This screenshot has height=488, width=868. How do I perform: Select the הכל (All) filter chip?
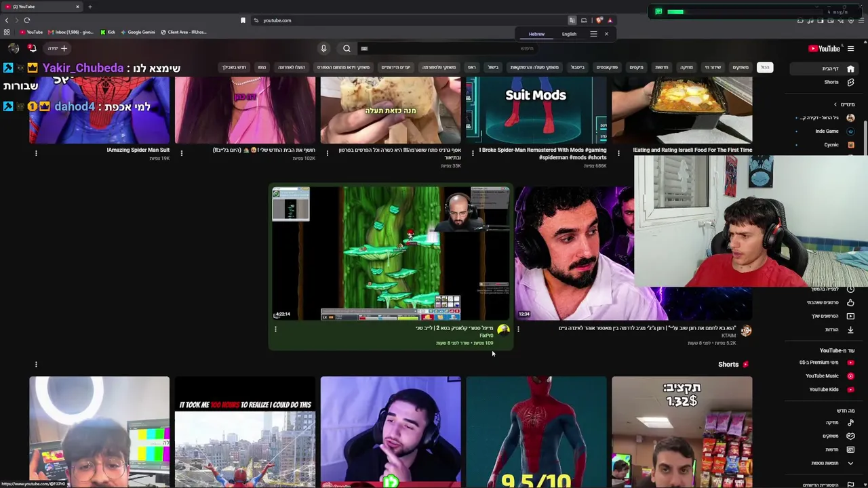(764, 67)
